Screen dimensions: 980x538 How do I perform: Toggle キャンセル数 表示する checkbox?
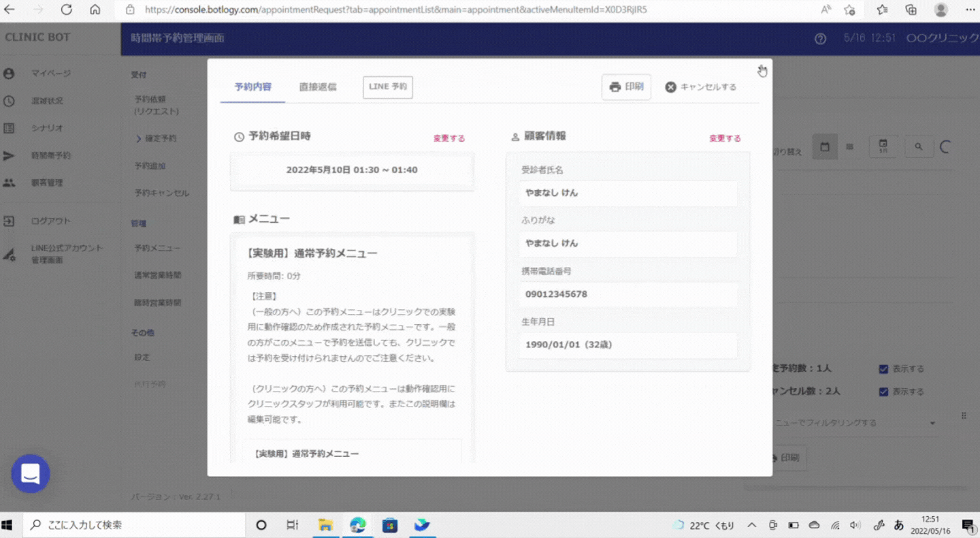883,392
